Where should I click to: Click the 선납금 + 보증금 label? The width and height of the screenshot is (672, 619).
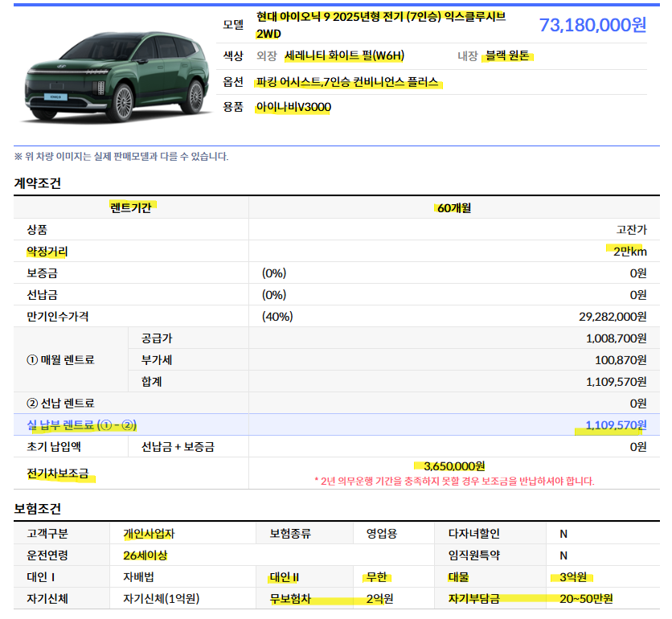pyautogui.click(x=178, y=447)
